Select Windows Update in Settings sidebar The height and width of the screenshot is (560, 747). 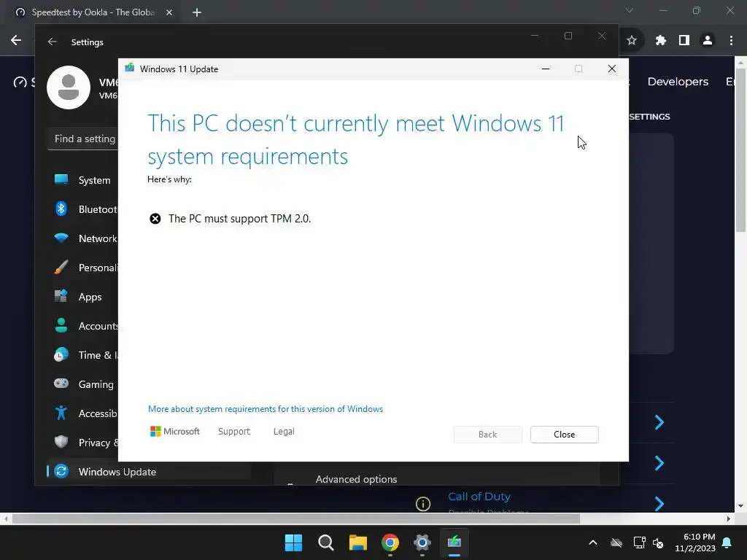149,472
